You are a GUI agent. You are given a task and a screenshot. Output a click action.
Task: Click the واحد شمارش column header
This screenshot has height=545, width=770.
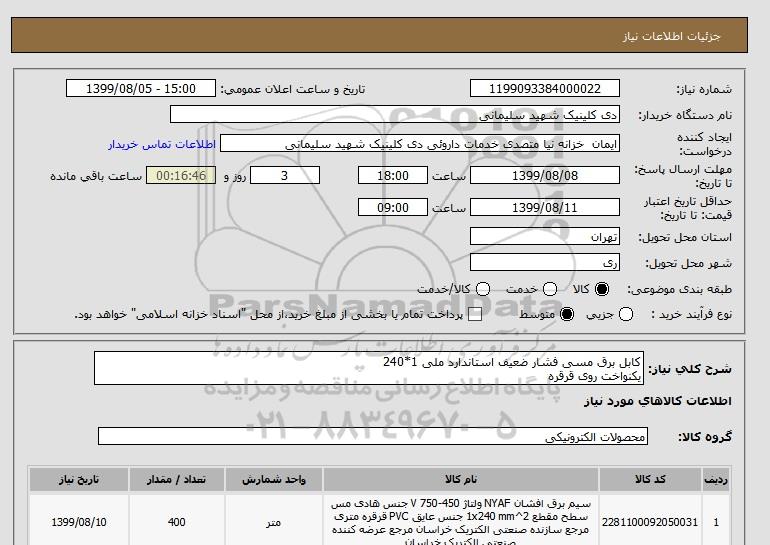pyautogui.click(x=274, y=480)
